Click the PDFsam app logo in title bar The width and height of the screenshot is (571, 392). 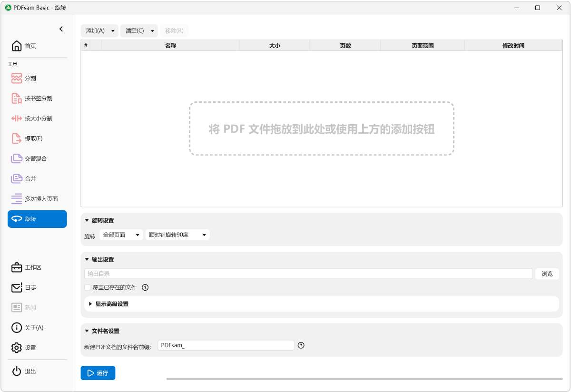[x=8, y=8]
